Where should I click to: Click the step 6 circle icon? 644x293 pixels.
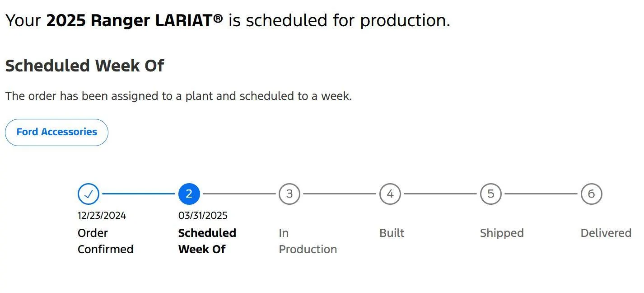pyautogui.click(x=591, y=194)
